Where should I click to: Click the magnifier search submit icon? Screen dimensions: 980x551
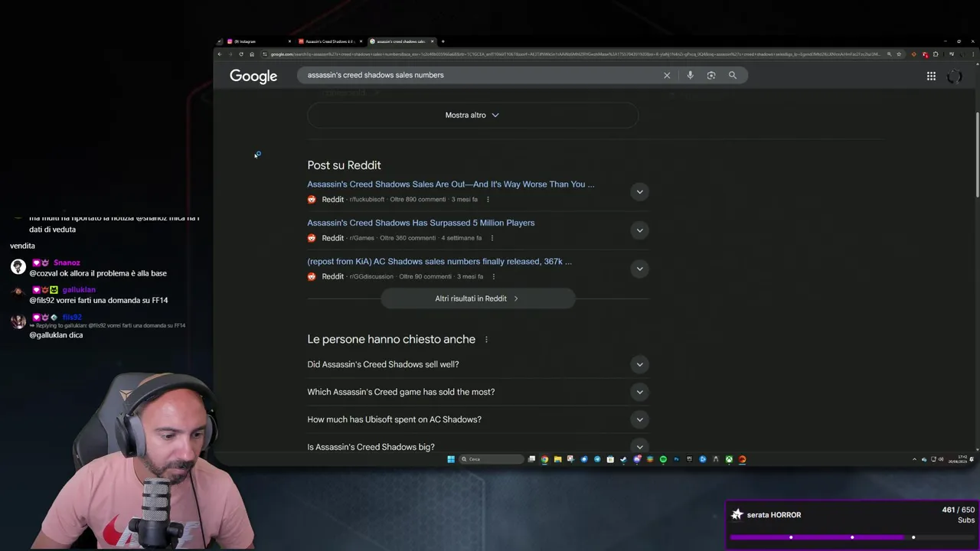click(733, 75)
